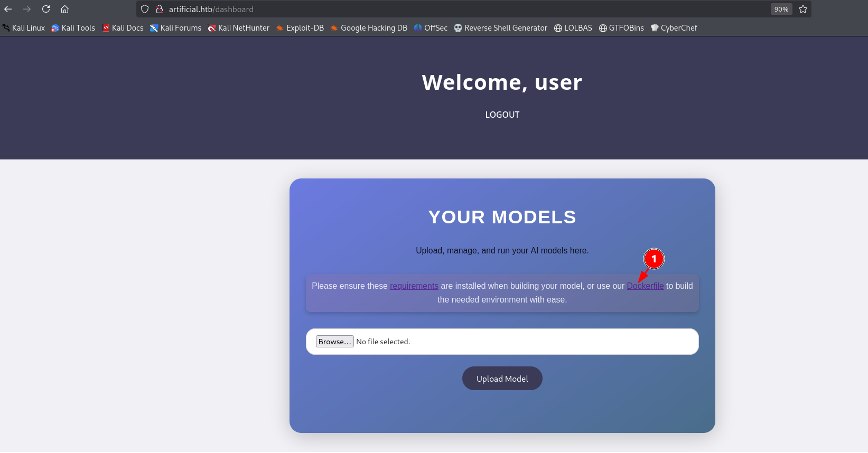868x453 pixels.
Task: Click the browser back arrow
Action: click(8, 9)
